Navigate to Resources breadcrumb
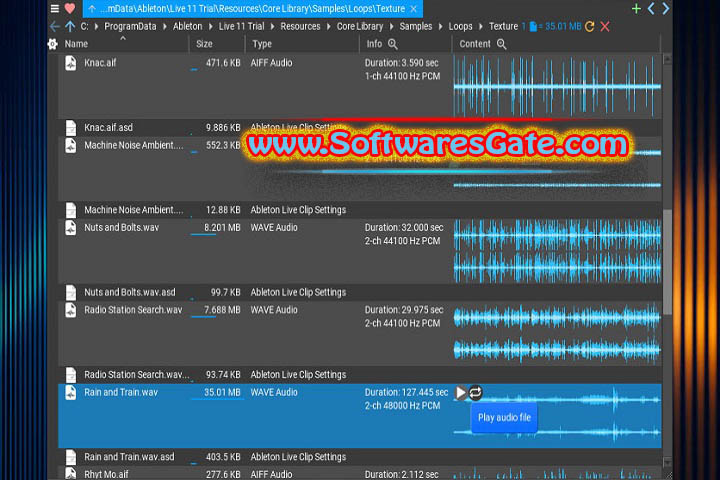This screenshot has height=480, width=720. pos(300,27)
